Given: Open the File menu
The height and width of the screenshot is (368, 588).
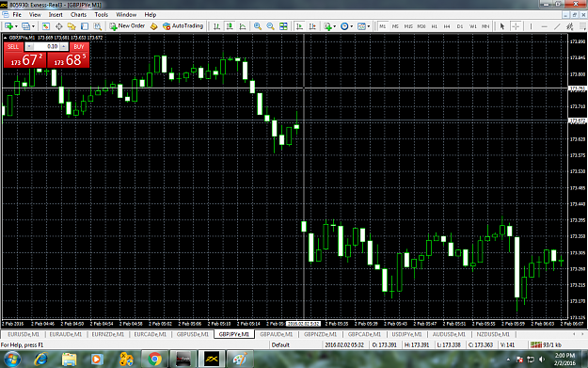Looking at the screenshot, I should [x=17, y=15].
